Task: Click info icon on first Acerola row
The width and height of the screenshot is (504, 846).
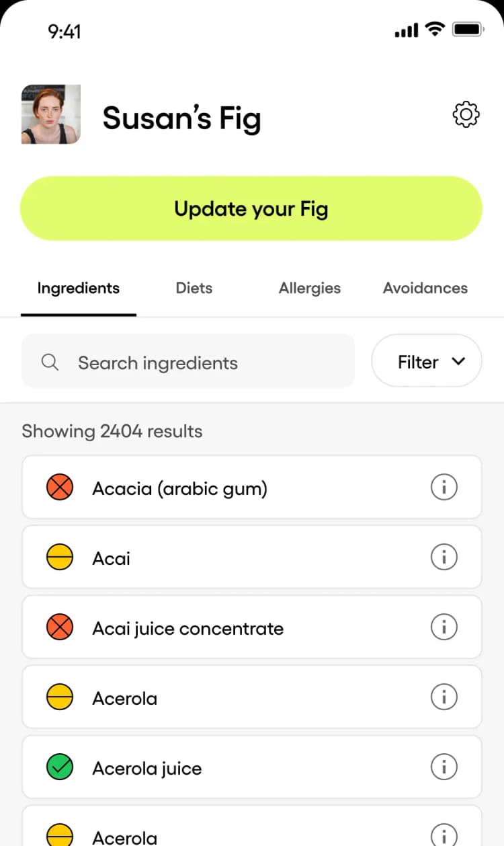Action: coord(444,697)
